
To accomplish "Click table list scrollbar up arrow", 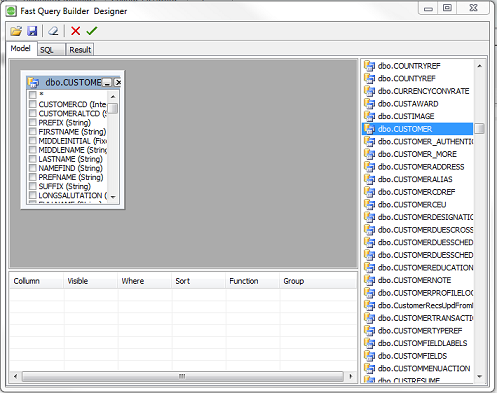I will (479, 66).
